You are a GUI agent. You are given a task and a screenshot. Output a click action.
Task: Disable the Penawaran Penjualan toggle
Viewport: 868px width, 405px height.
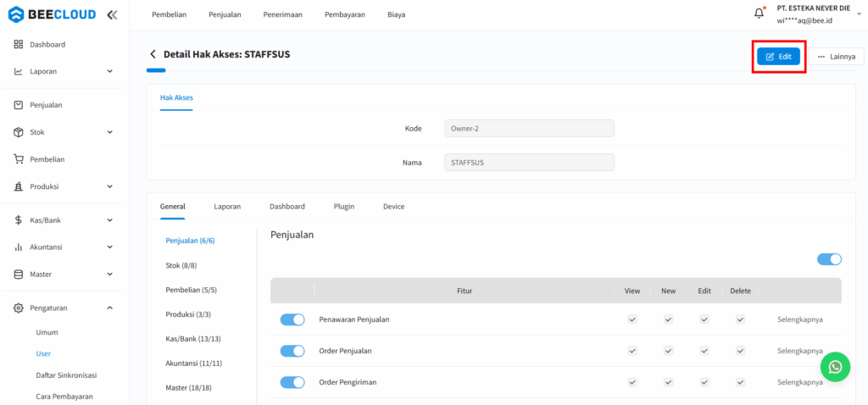292,319
